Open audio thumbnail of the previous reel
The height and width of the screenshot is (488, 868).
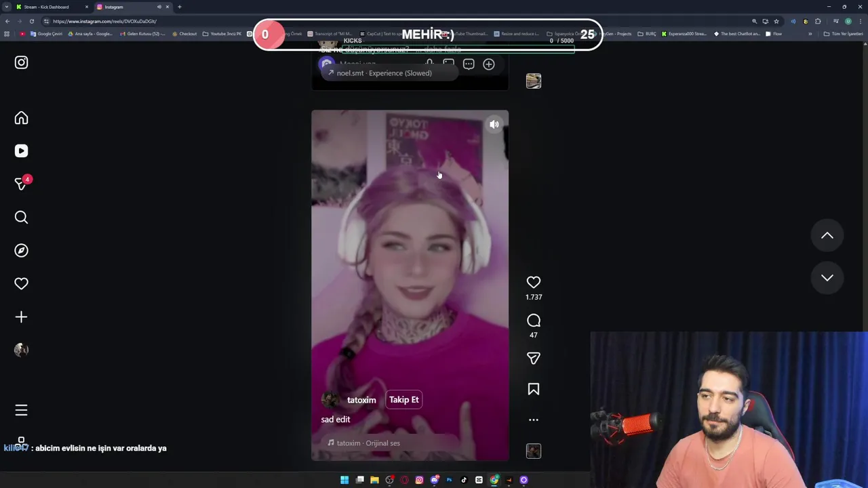click(x=534, y=81)
